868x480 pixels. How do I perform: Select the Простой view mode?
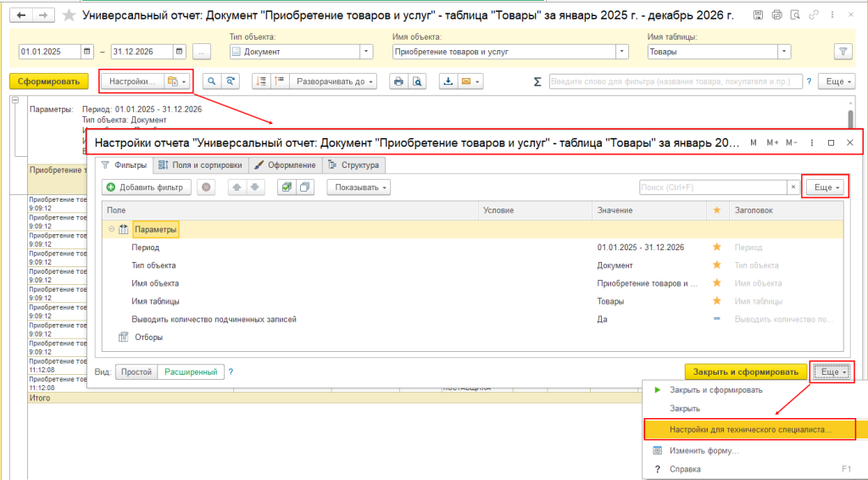pyautogui.click(x=136, y=371)
